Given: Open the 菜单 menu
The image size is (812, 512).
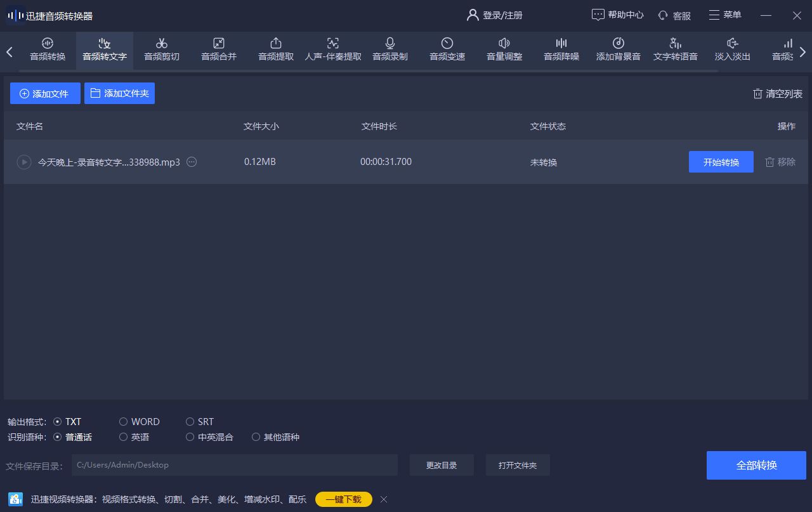Looking at the screenshot, I should click(724, 15).
